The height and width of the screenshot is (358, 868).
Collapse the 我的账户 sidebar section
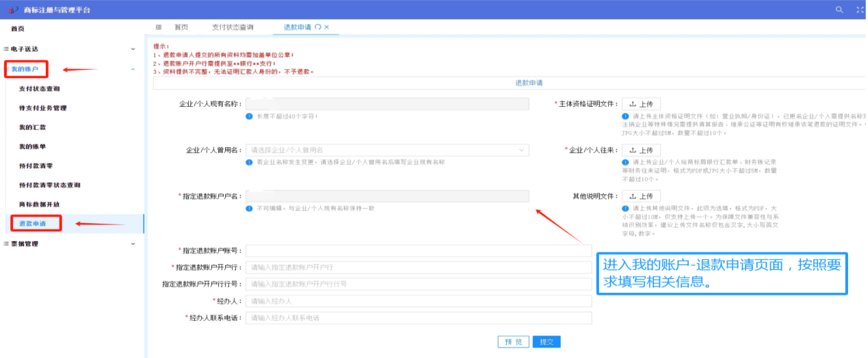point(133,69)
